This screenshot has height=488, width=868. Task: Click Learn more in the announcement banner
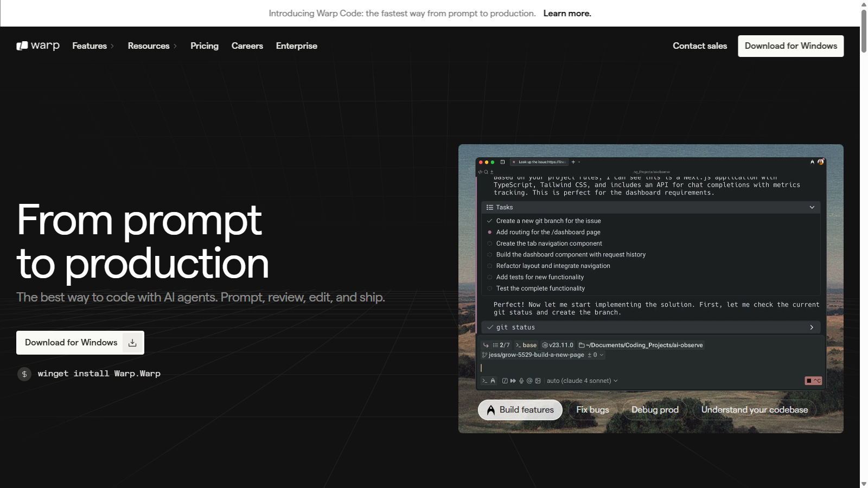pyautogui.click(x=567, y=13)
